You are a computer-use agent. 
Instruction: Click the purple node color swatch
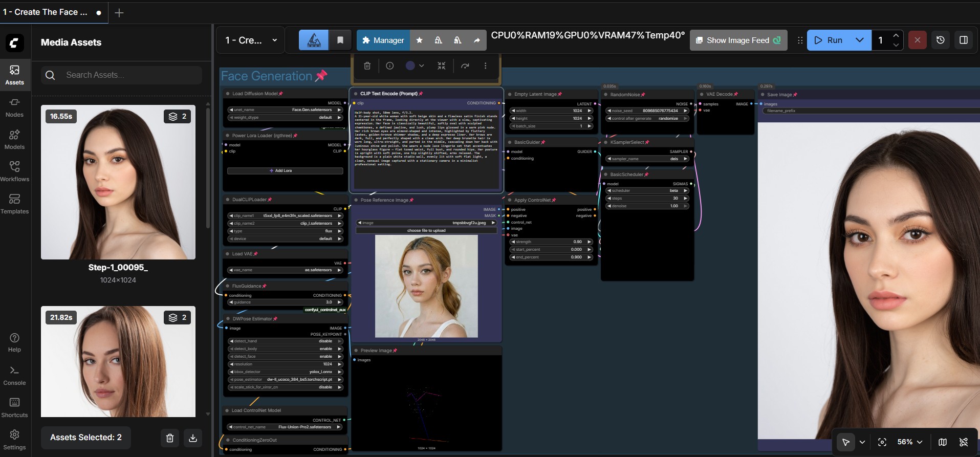[410, 66]
